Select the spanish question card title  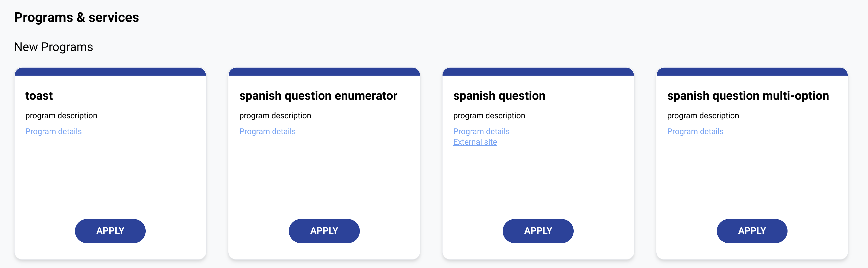(499, 95)
